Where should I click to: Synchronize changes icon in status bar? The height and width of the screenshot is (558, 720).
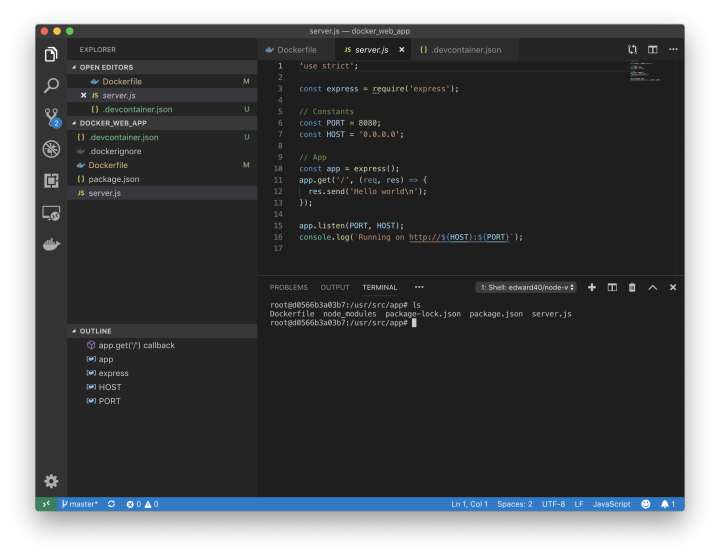point(111,504)
